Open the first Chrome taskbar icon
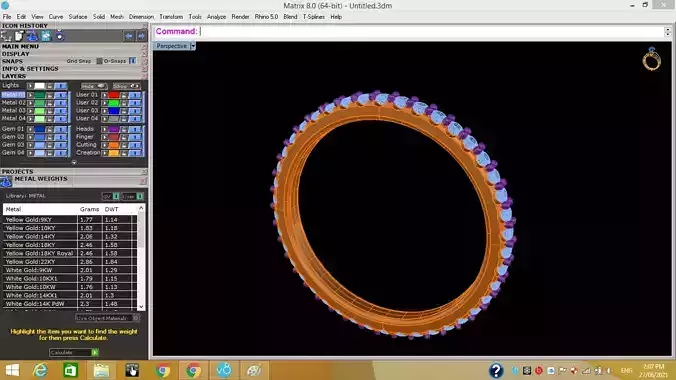This screenshot has width=676, height=380. [163, 371]
